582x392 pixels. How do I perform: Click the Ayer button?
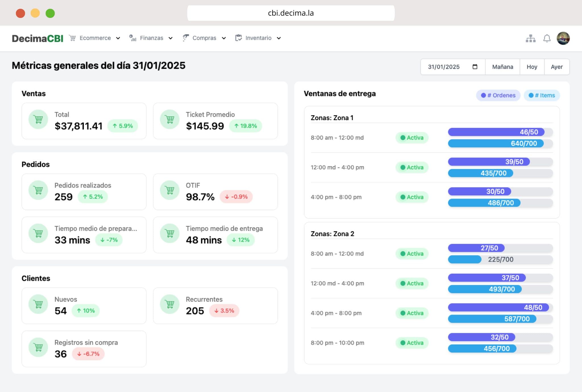click(556, 67)
